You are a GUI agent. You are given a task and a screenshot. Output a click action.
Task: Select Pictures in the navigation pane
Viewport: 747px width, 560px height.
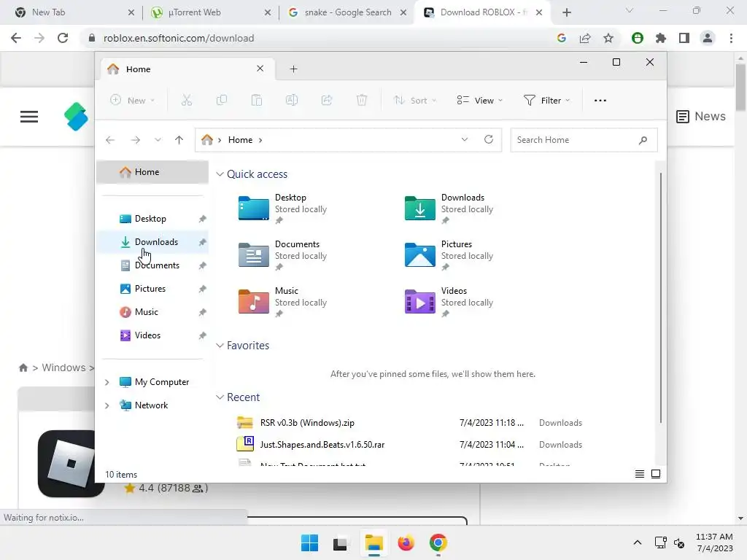pos(152,289)
